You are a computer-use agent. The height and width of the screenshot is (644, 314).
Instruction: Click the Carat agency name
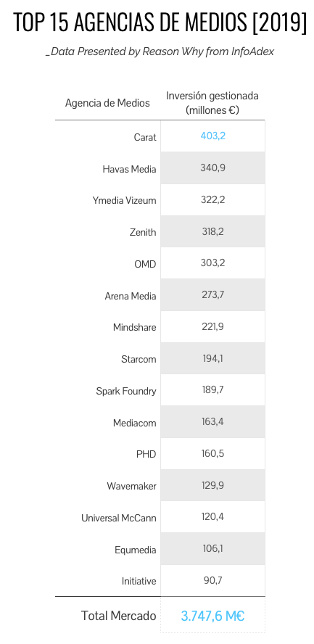[145, 137]
